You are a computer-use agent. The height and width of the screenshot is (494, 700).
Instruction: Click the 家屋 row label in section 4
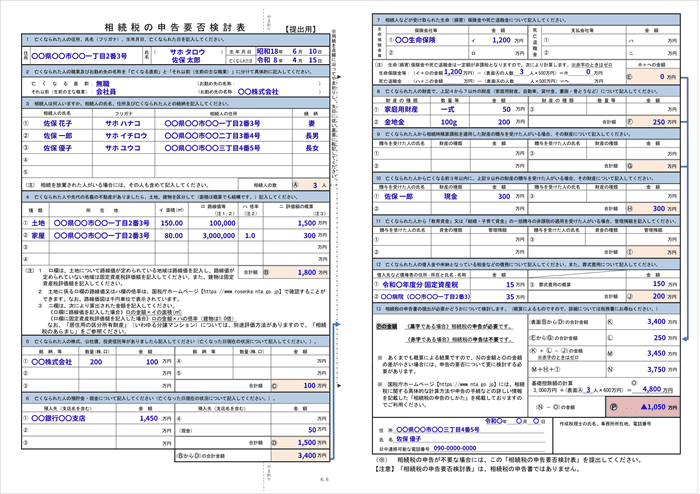[x=38, y=235]
